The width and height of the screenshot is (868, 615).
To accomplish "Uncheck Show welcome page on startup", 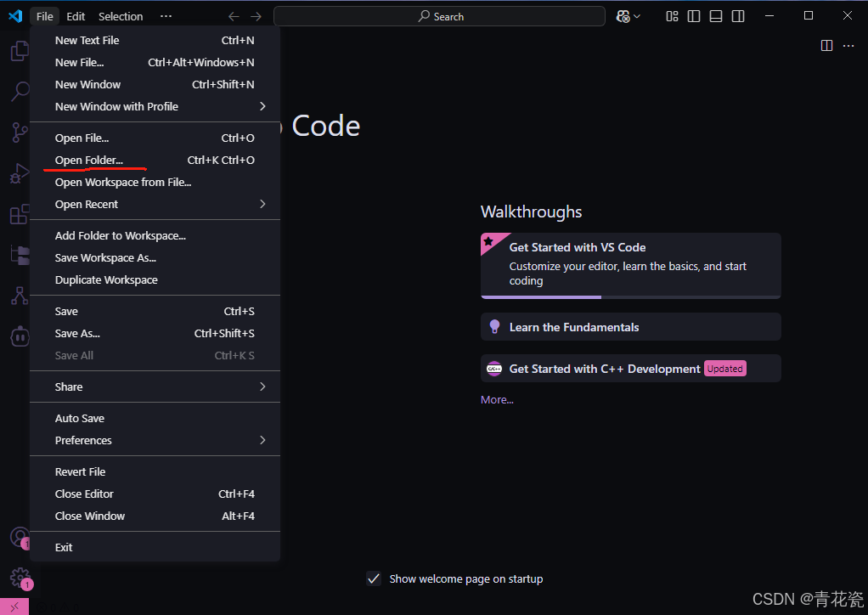I will [374, 579].
